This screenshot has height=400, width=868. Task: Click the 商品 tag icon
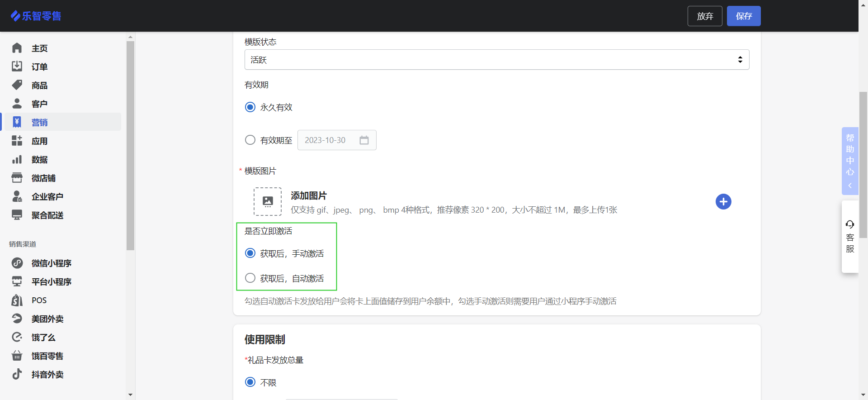click(17, 85)
